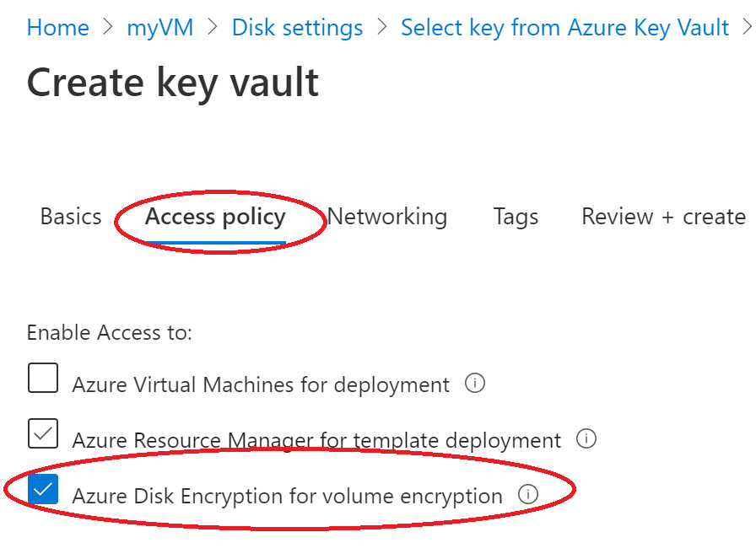Screen dimensions: 756x559
Task: Disable Azure Resource Manager for template deployment
Action: pos(42,433)
